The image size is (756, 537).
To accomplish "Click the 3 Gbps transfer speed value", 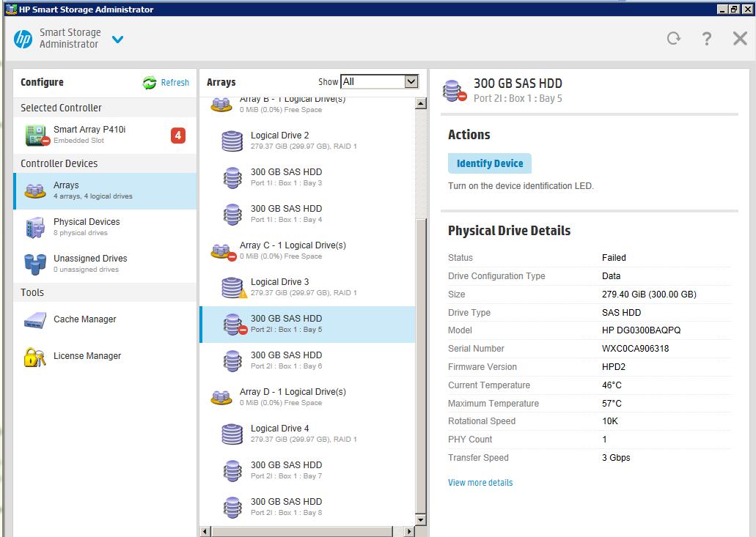I will pos(616,458).
